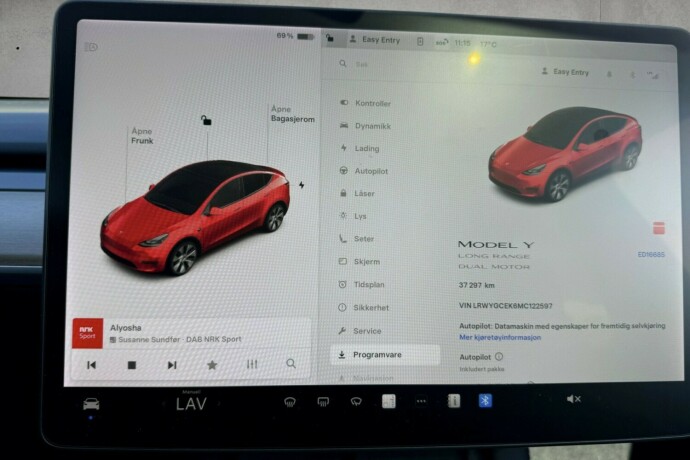Screen dimensions: 690x460
Task: Favorite the current station with the star
Action: click(212, 364)
